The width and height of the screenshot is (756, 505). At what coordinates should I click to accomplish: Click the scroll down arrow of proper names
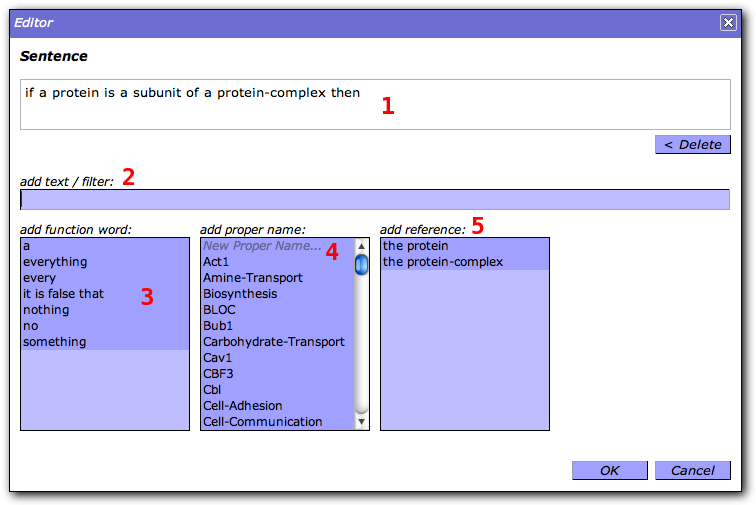pyautogui.click(x=361, y=422)
